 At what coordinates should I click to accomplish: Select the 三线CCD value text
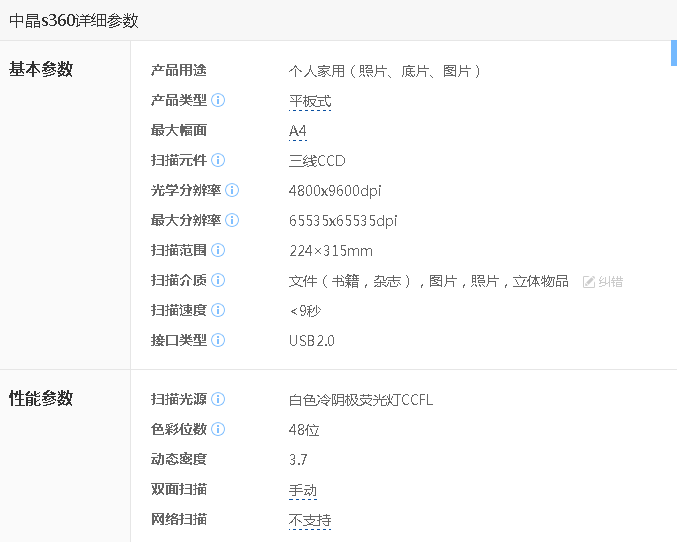click(x=317, y=161)
